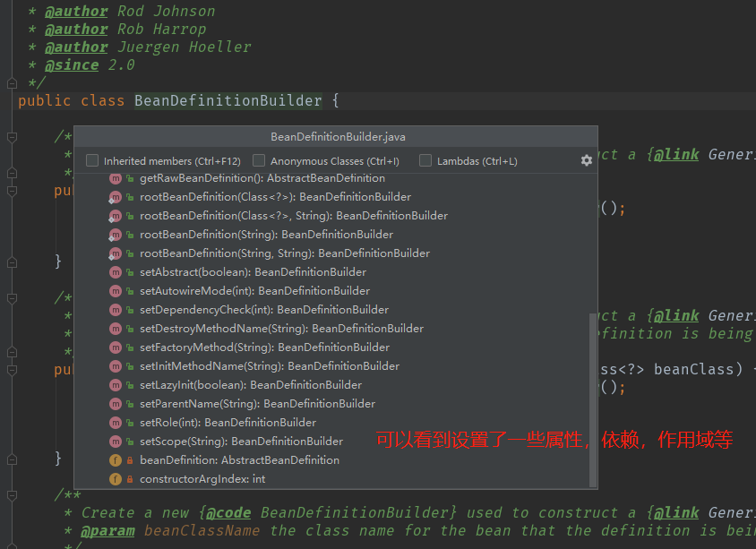Click the method icon beside setParentName(String)
Image resolution: width=756 pixels, height=549 pixels.
(x=116, y=404)
